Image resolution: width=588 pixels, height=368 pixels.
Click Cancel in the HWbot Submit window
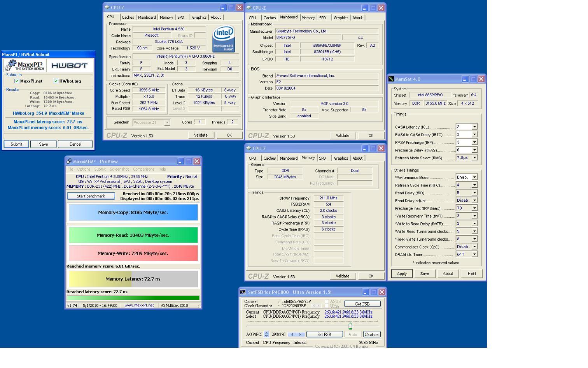[75, 144]
